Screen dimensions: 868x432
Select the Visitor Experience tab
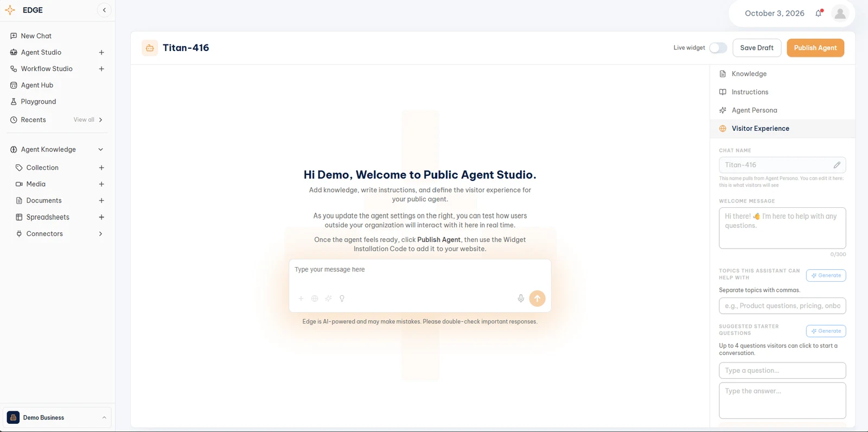click(x=782, y=129)
